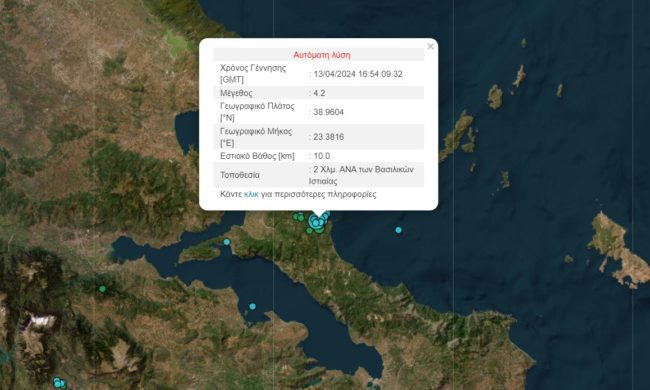This screenshot has width=650, height=390.
Task: Click the magnitude value 4.2
Action: pos(319,93)
